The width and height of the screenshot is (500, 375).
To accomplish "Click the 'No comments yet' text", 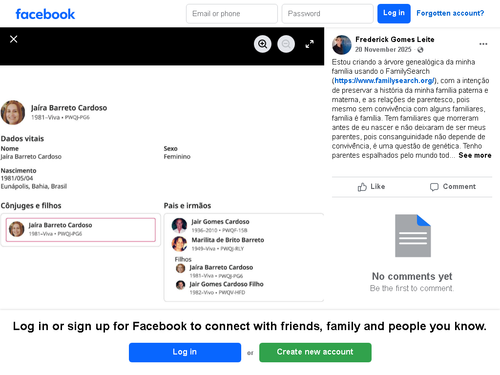I will point(412,276).
